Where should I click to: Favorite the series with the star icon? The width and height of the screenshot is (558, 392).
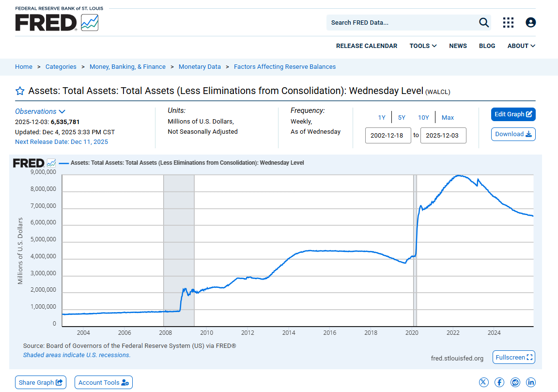[x=20, y=91]
